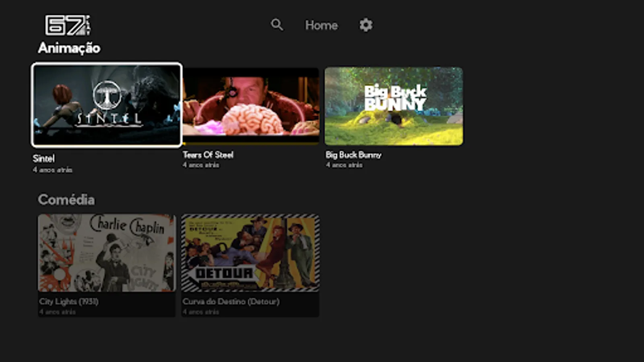
Task: Play the Tears Of Steel thumbnail
Action: [x=251, y=105]
